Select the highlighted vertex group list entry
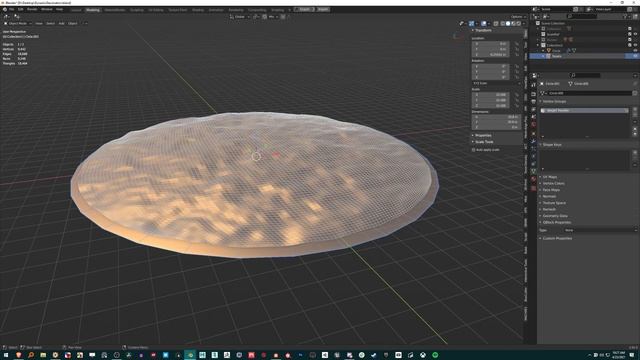The width and height of the screenshot is (640, 360). pyautogui.click(x=584, y=110)
